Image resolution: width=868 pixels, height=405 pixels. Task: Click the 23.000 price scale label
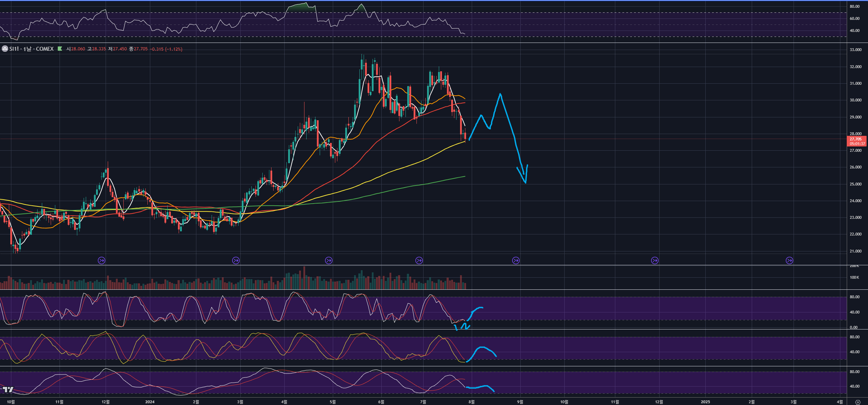tap(856, 217)
